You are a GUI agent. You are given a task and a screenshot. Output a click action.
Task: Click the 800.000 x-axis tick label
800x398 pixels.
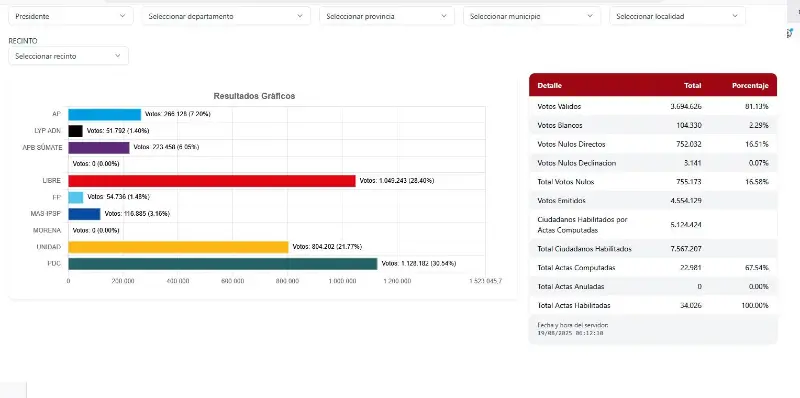pos(287,281)
